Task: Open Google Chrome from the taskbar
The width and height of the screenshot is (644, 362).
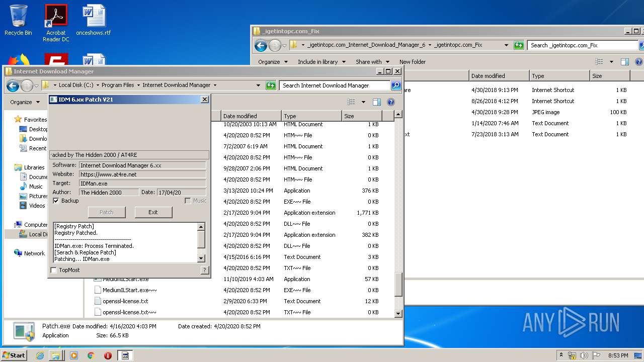Action: 91,355
